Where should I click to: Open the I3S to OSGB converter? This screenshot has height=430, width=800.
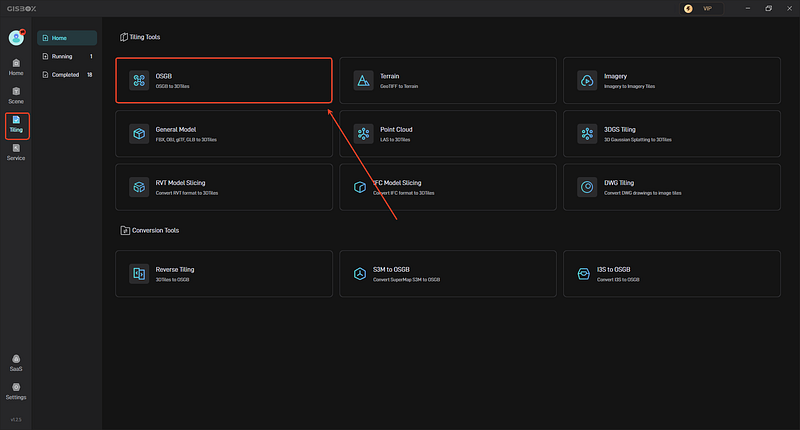(x=671, y=273)
